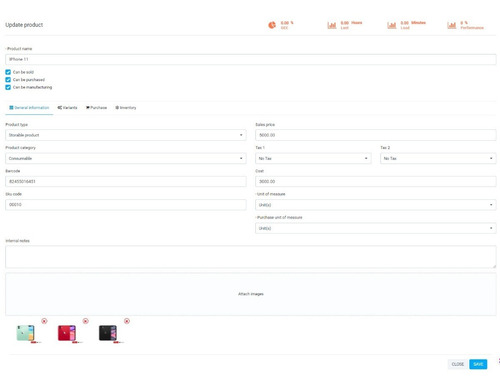The image size is (500, 388).
Task: Open the Unit of measure dropdown
Action: (x=376, y=205)
